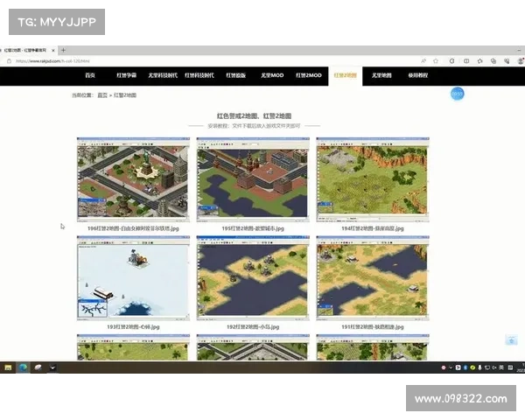
Task: Open 红警争霸 navigation item
Action: click(x=127, y=75)
